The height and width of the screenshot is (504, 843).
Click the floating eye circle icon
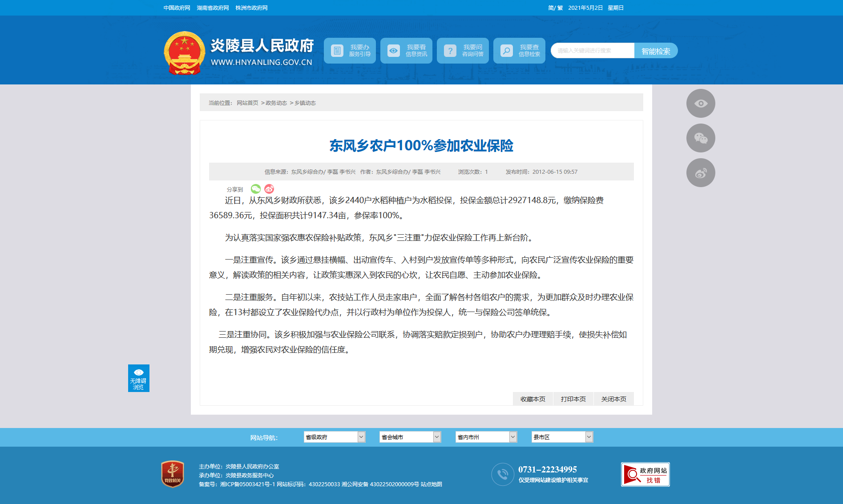(x=701, y=104)
